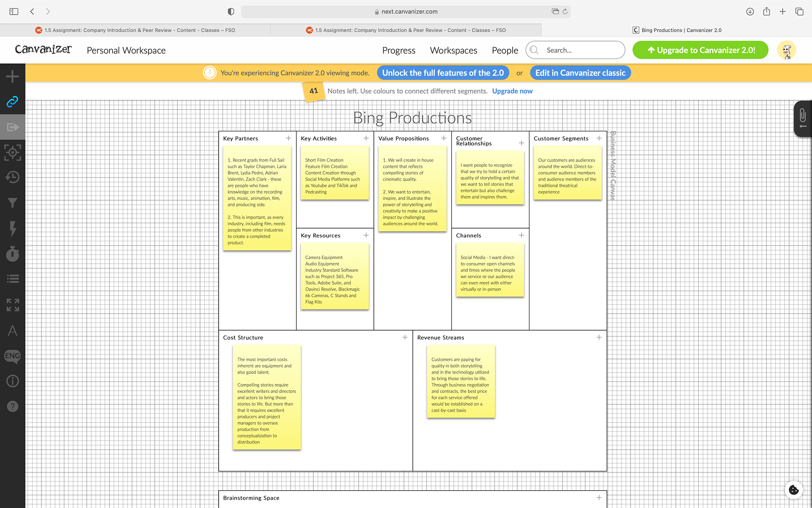Image resolution: width=812 pixels, height=508 pixels.
Task: Open the Progress menu item
Action: click(x=399, y=50)
